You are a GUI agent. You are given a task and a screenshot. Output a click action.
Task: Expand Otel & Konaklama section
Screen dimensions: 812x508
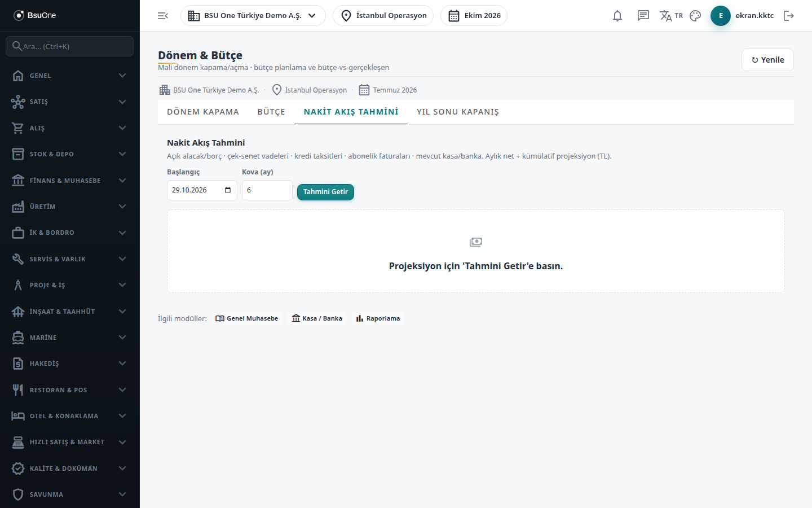click(70, 416)
